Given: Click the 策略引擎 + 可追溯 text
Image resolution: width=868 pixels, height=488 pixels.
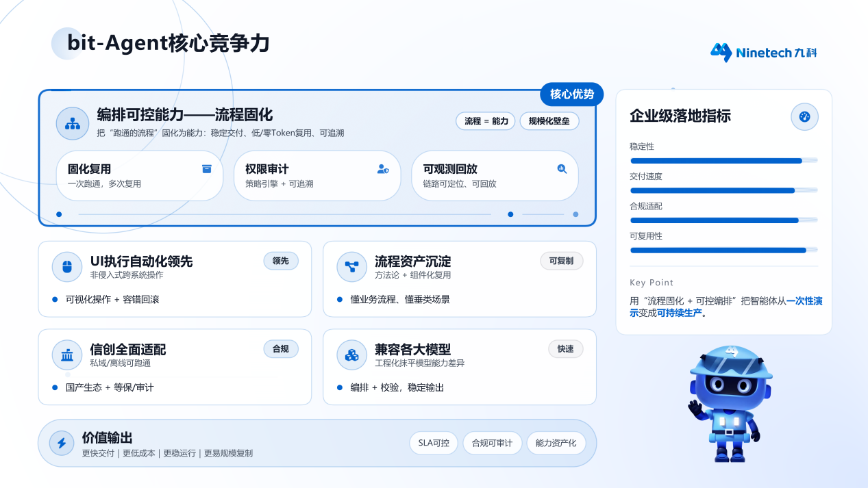Looking at the screenshot, I should pyautogui.click(x=280, y=184).
